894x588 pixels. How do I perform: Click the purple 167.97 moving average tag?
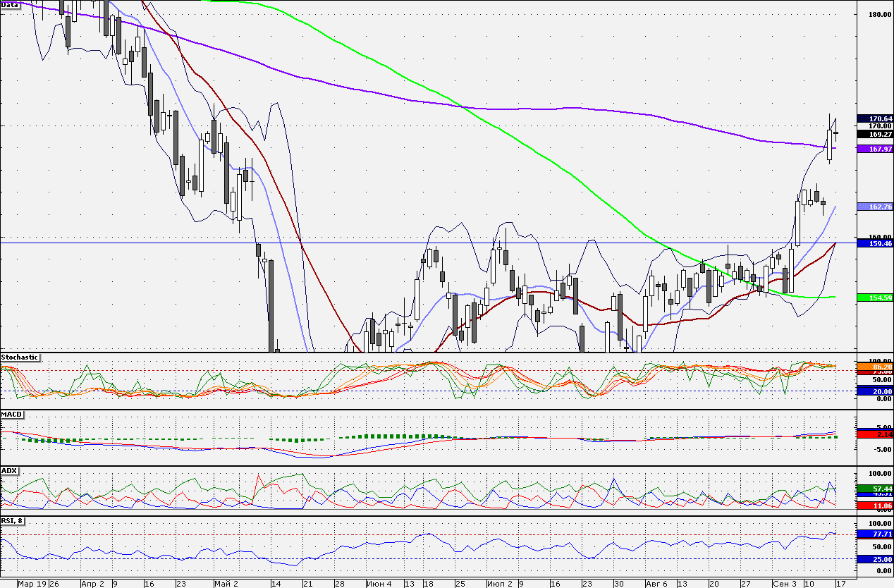click(874, 149)
